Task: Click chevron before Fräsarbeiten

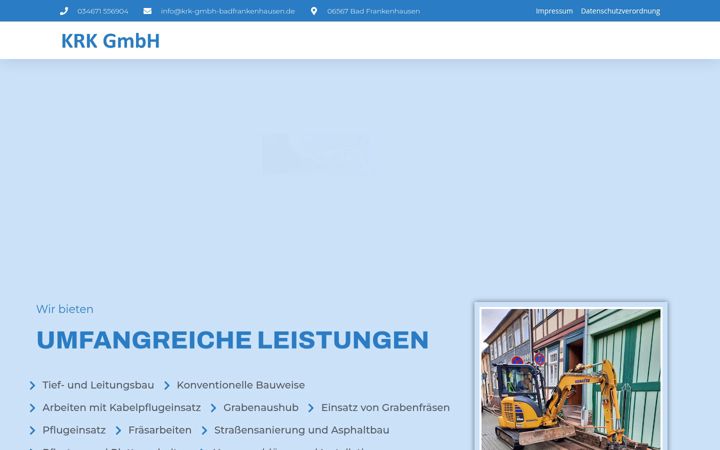Action: [118, 430]
